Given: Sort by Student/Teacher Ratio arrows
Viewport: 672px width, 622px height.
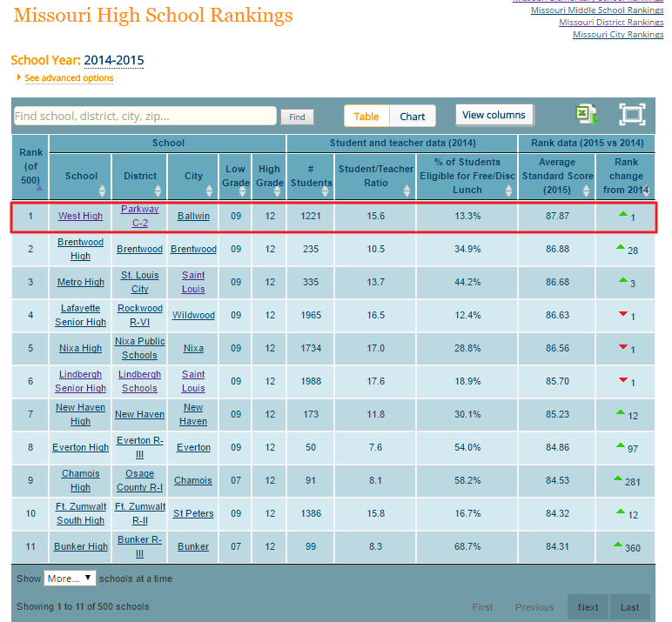Looking at the screenshot, I should click(407, 191).
